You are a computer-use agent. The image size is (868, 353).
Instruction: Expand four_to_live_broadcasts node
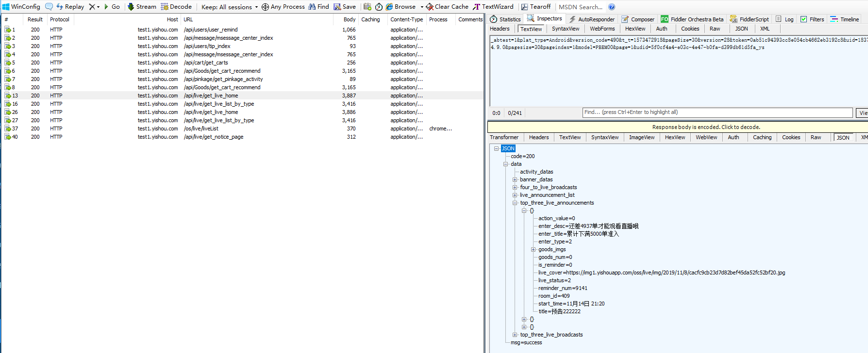515,187
